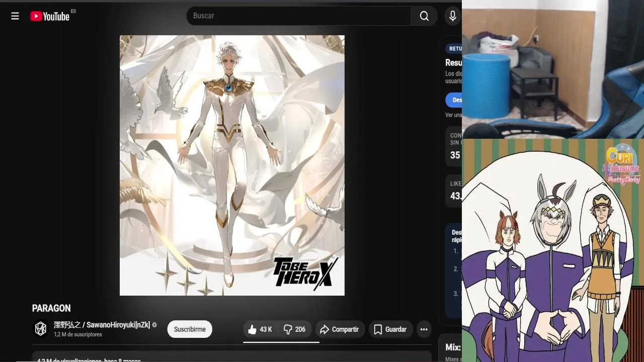Dislike the video showing 206
This screenshot has height=362, width=644.
[x=294, y=329]
